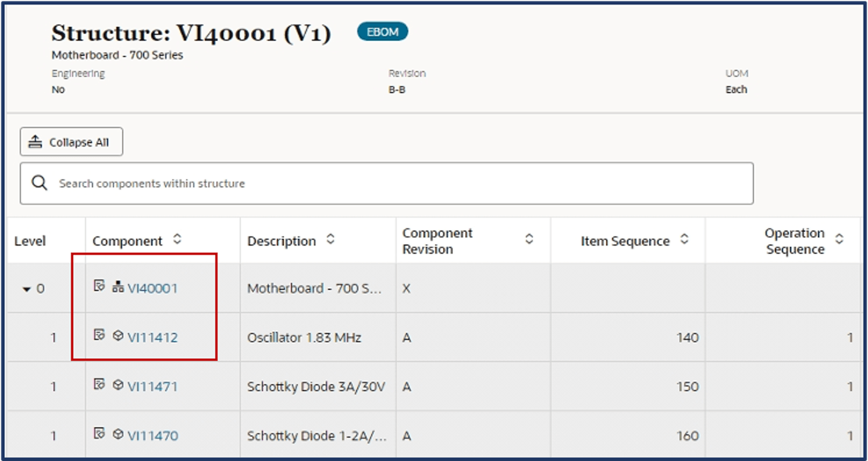Click the cube item icon beside VI11412
This screenshot has height=461, width=868.
point(118,336)
